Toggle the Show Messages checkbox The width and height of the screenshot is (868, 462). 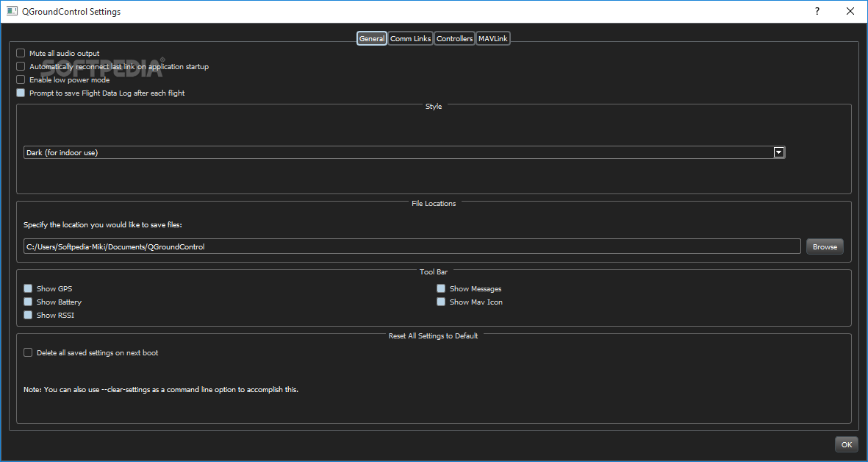(x=441, y=288)
